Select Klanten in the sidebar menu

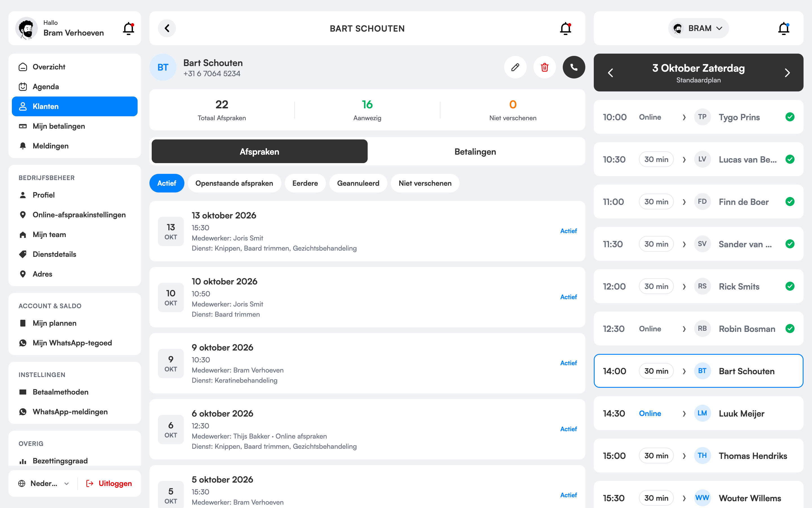click(x=74, y=106)
